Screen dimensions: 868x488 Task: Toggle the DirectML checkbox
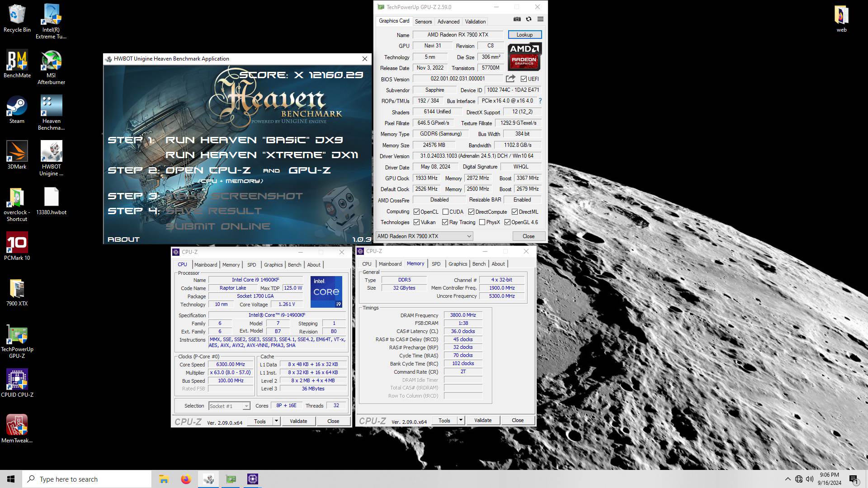coord(514,212)
